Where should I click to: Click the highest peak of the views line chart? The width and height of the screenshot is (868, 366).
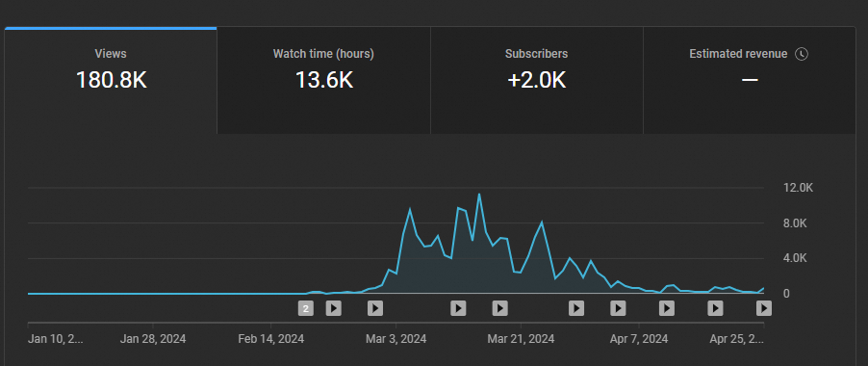[x=479, y=194]
